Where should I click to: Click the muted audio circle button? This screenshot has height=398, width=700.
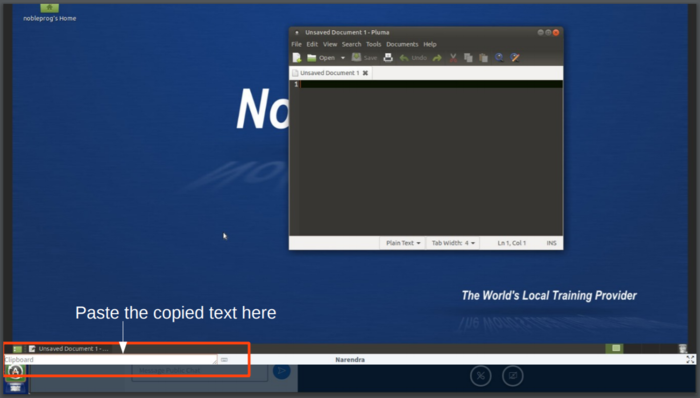point(481,376)
